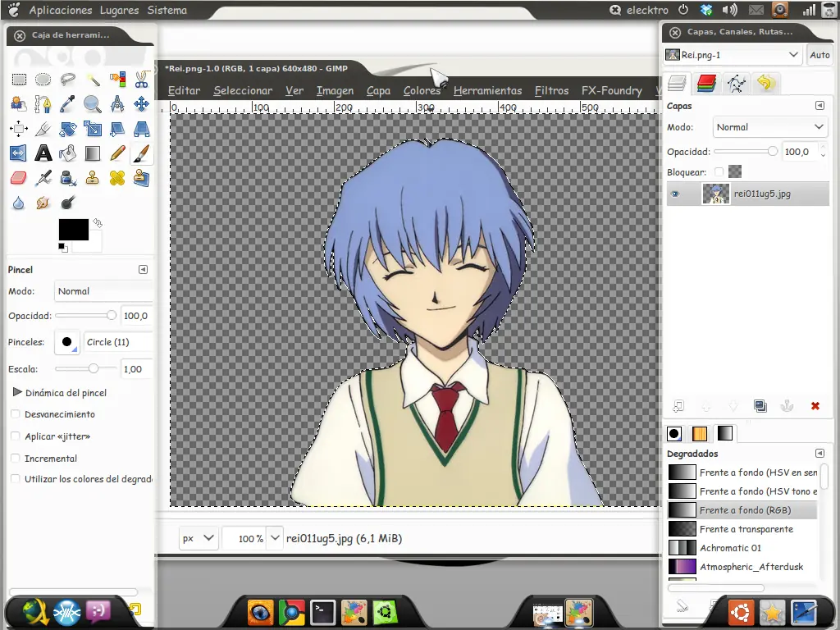Open the Filtros menu
840x630 pixels.
point(551,90)
